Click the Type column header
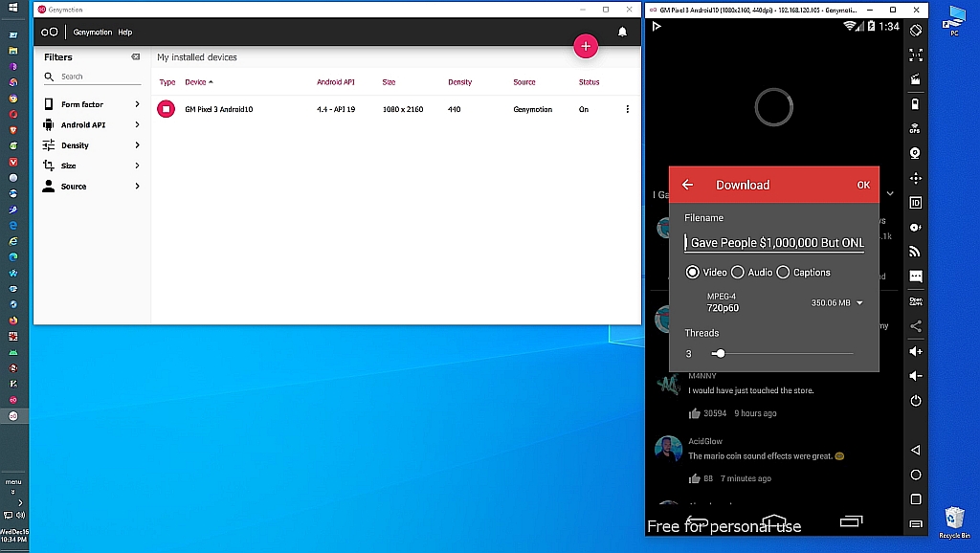The image size is (980, 553). [167, 82]
